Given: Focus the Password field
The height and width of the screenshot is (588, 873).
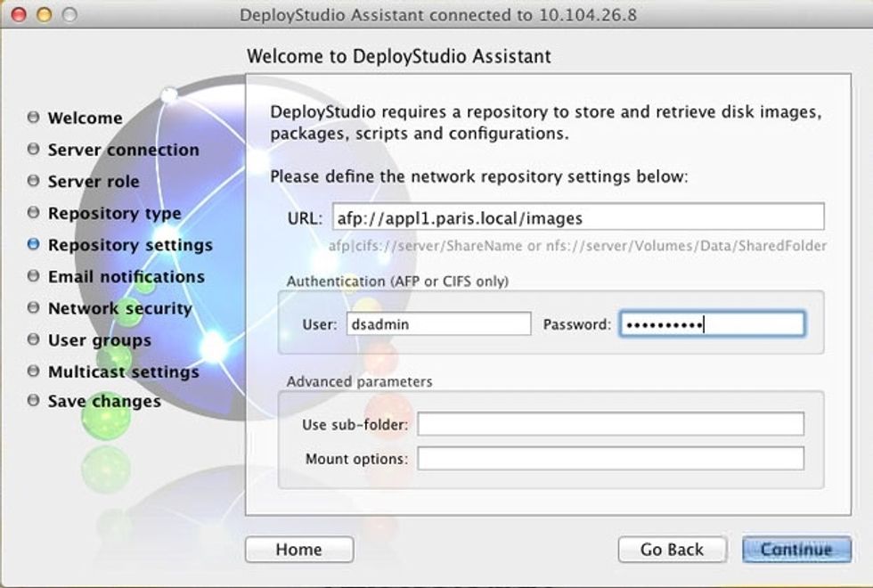Looking at the screenshot, I should coord(711,324).
